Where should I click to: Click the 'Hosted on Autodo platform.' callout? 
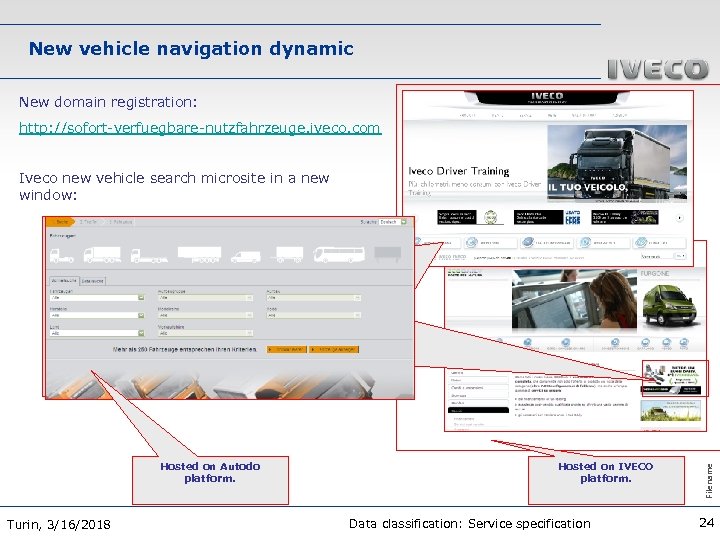(x=210, y=480)
